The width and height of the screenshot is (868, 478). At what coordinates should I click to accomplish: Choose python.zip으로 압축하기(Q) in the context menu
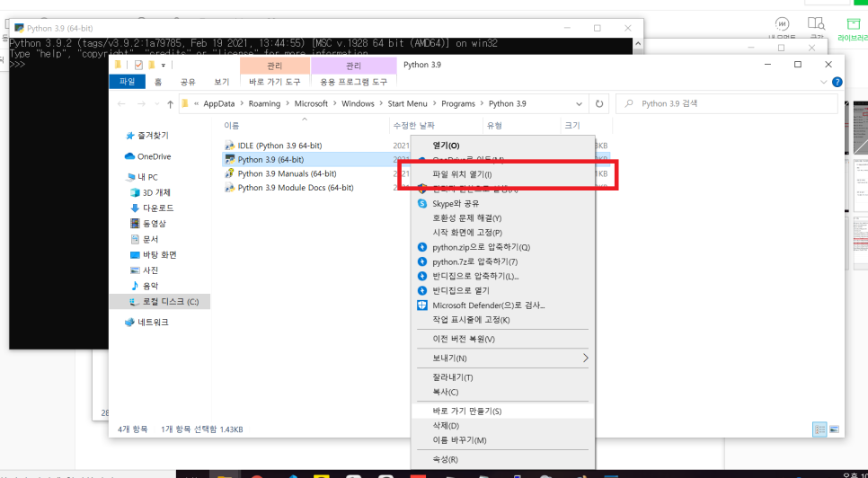click(503, 247)
